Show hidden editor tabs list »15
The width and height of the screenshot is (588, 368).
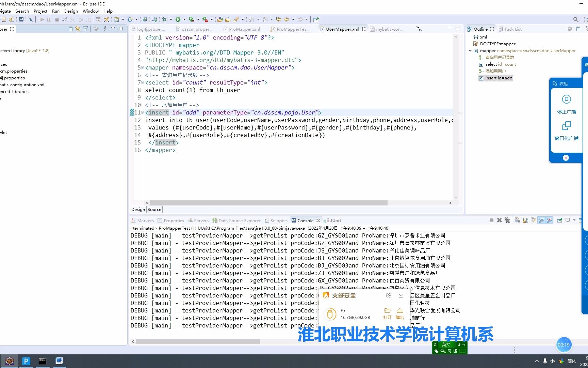pyautogui.click(x=419, y=29)
